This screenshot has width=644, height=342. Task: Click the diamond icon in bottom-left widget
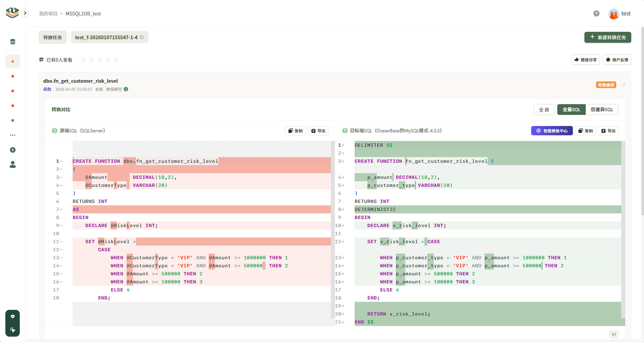[x=13, y=316]
